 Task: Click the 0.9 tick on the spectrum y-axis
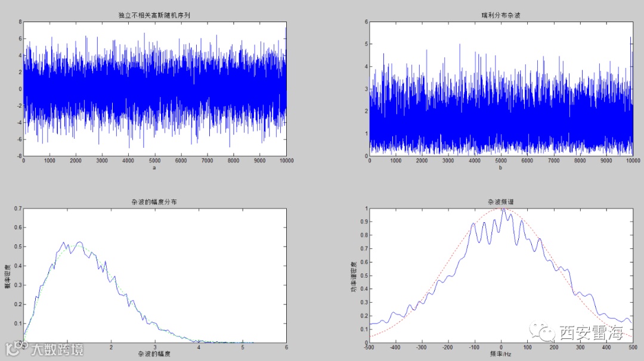(x=364, y=222)
